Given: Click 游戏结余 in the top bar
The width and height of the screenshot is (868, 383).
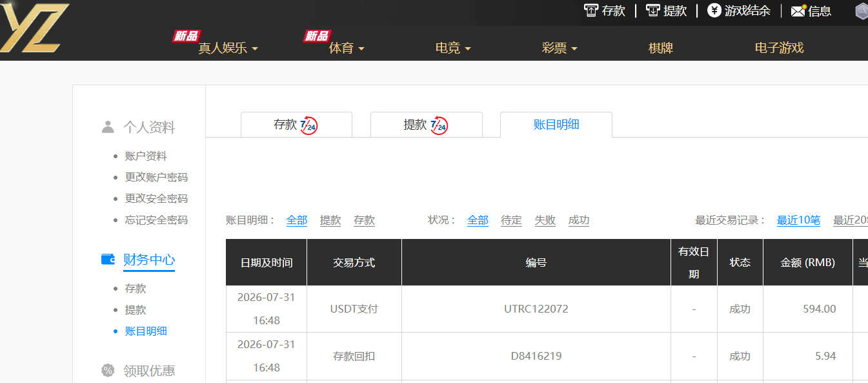Looking at the screenshot, I should [747, 11].
